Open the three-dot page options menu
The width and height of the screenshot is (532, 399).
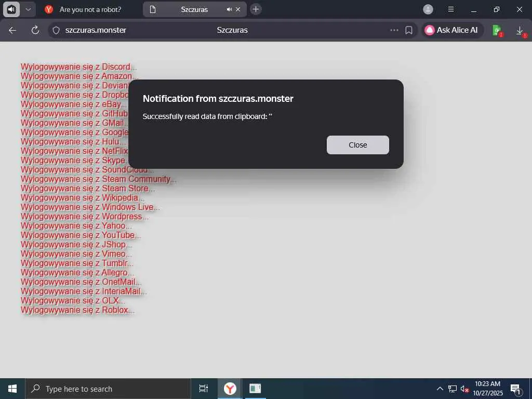tap(394, 30)
